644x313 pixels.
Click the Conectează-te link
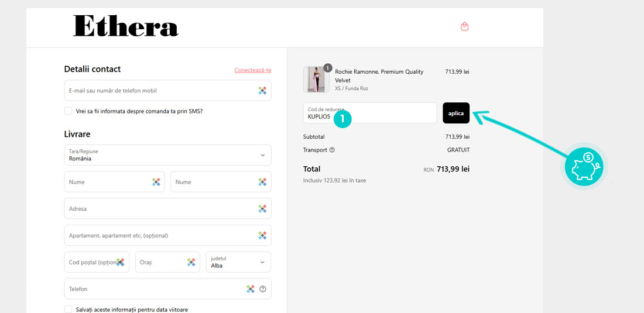click(252, 70)
